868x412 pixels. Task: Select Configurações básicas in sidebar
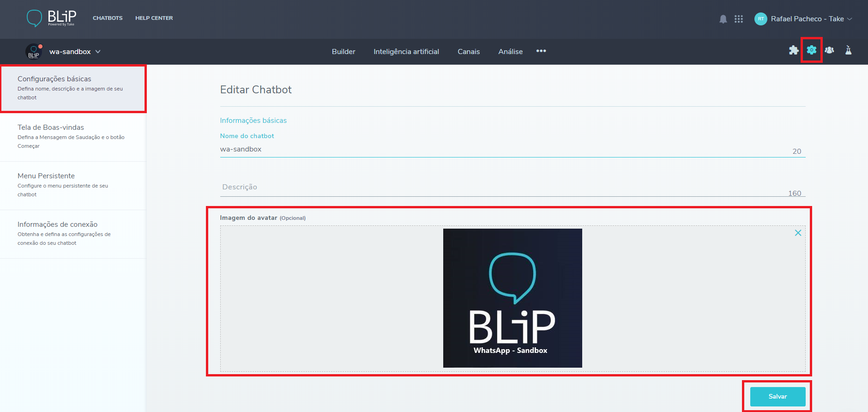tap(73, 89)
